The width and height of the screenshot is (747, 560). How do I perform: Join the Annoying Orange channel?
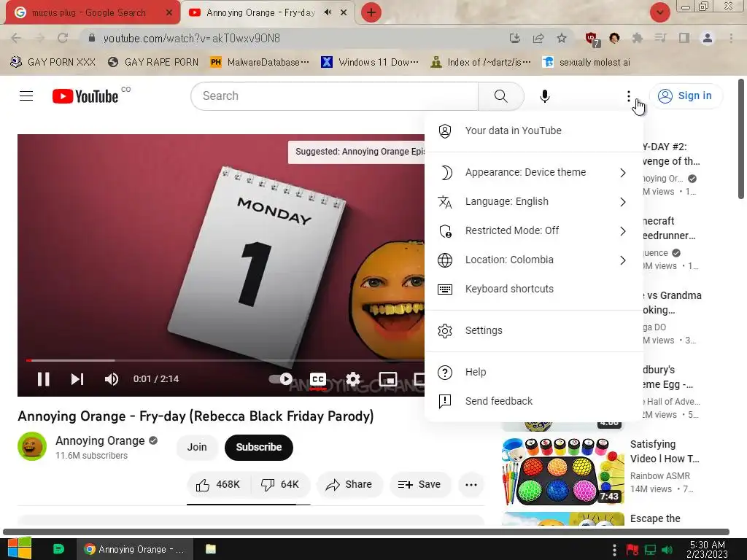coord(197,447)
